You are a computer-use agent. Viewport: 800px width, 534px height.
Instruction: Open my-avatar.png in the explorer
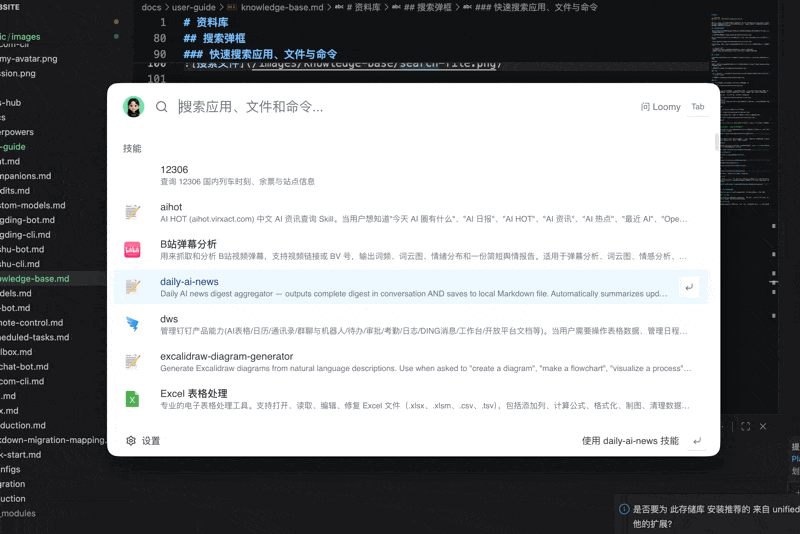coord(29,59)
